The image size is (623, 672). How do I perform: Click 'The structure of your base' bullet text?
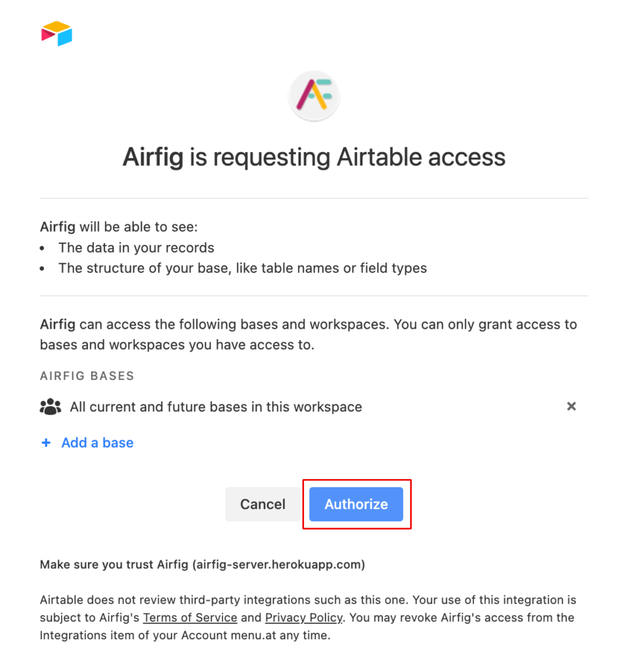pyautogui.click(x=243, y=268)
